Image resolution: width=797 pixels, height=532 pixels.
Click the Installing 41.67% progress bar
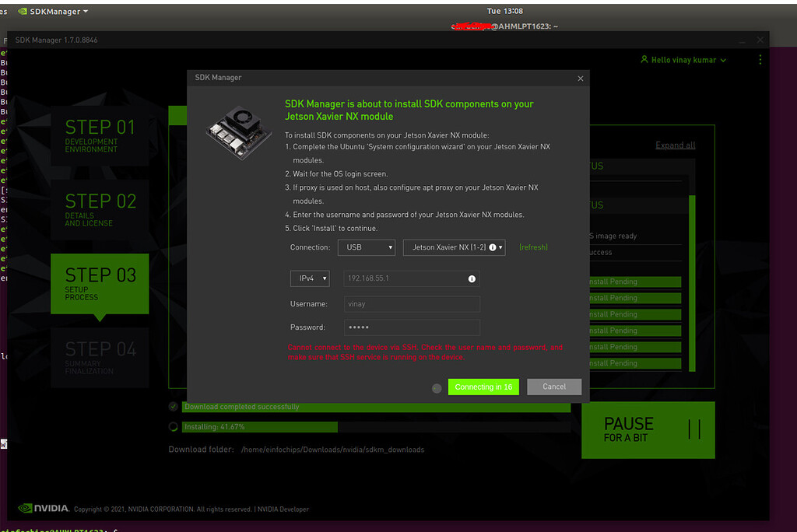point(257,426)
